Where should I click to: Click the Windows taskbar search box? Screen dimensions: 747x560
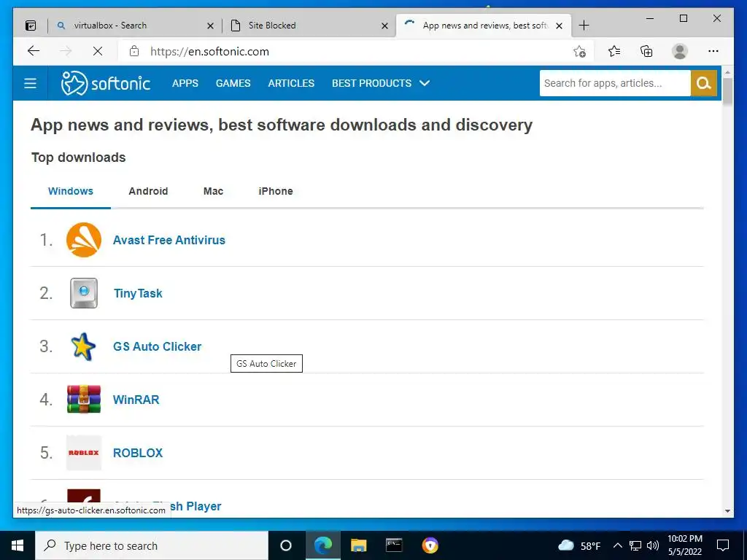tap(152, 545)
